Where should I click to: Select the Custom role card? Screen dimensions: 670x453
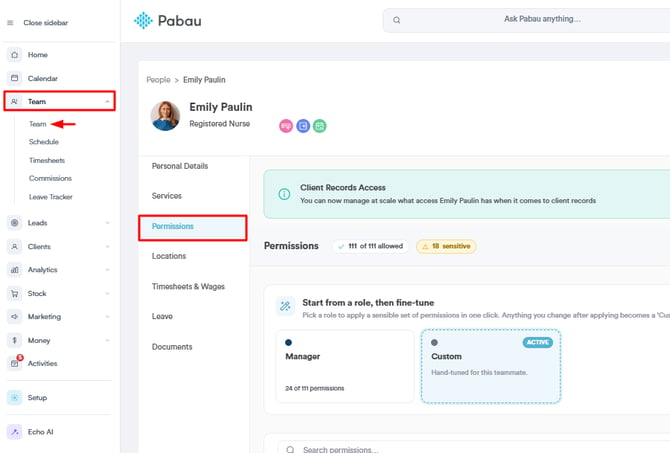click(491, 366)
